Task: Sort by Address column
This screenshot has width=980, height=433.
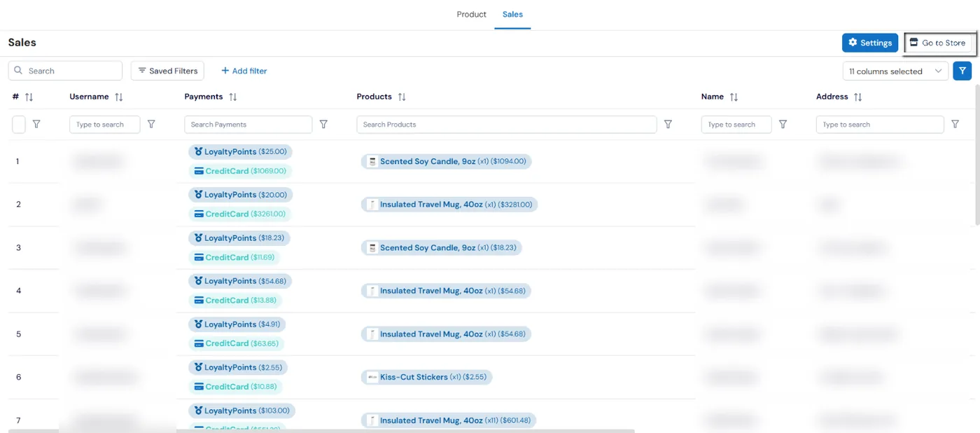Action: click(857, 97)
